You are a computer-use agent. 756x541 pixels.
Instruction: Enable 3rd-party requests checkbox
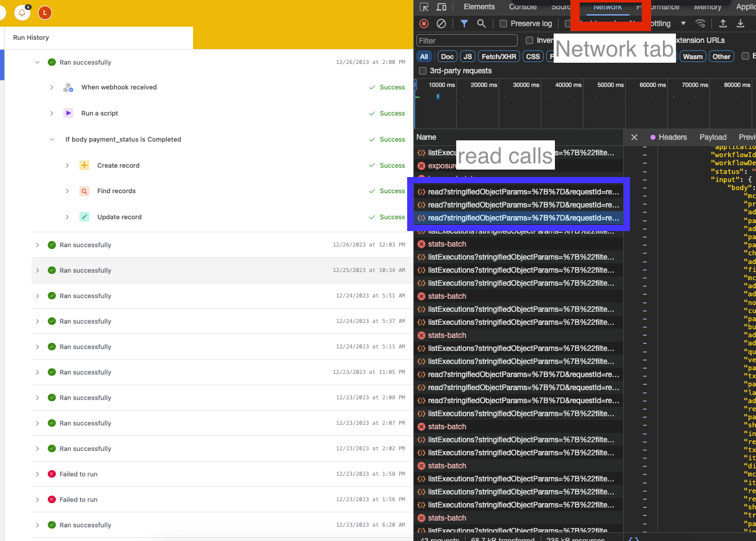pos(423,71)
